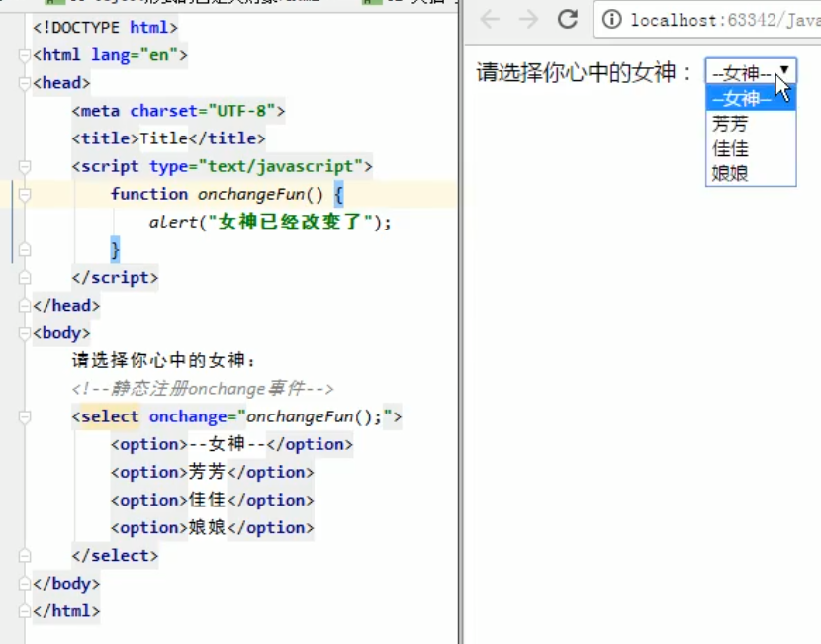821x644 pixels.
Task: Click the browser forward arrow
Action: 529,20
